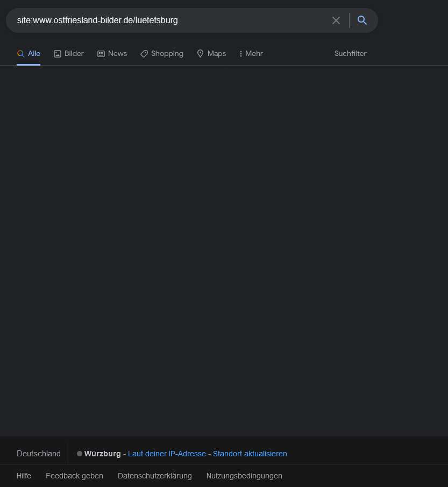The height and width of the screenshot is (487, 448).
Task: Click the Laut deiner IP-Adresse link
Action: (167, 454)
